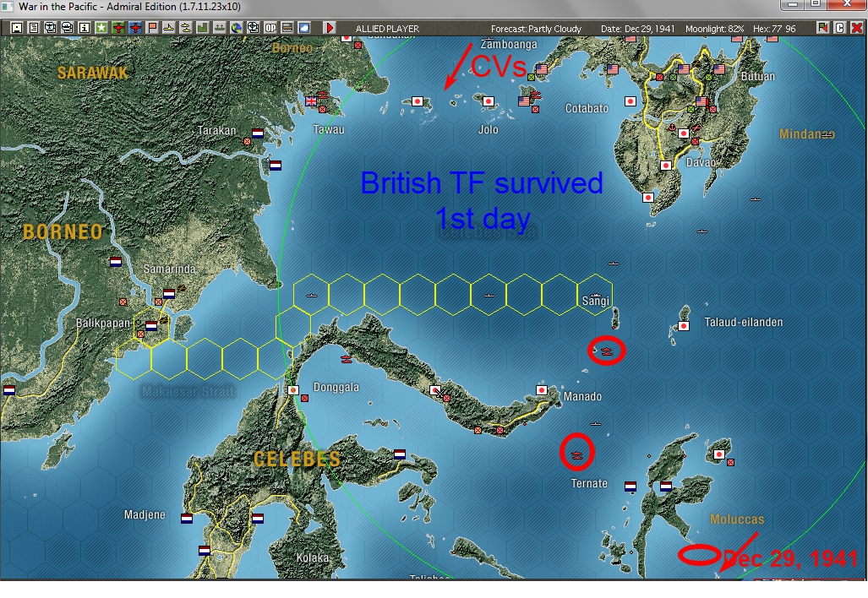Viewport: 868px width, 598px height.
Task: Click the cloud weather toolbar icon
Action: click(x=304, y=28)
